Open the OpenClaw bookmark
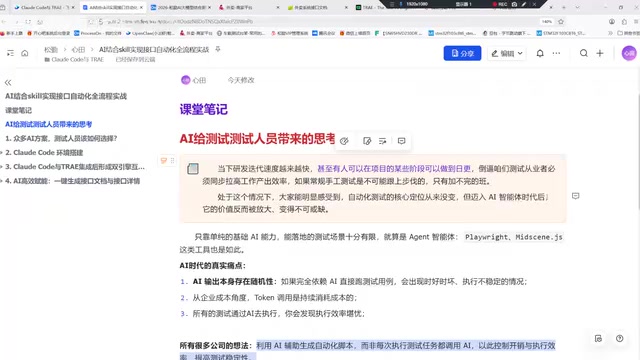 click(x=151, y=33)
